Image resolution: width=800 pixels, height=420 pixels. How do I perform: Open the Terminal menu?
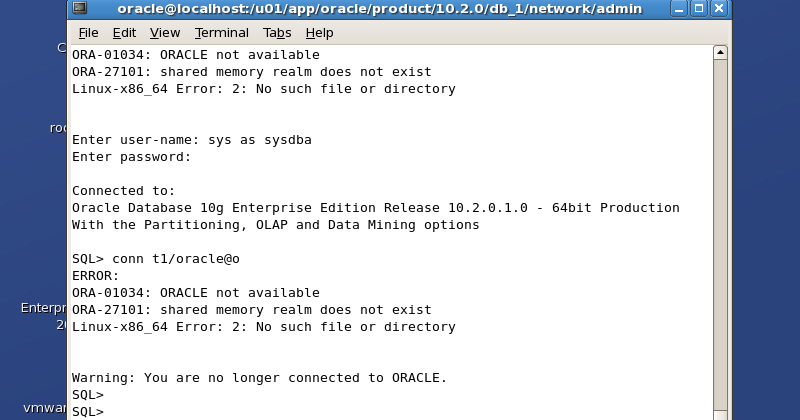click(221, 33)
